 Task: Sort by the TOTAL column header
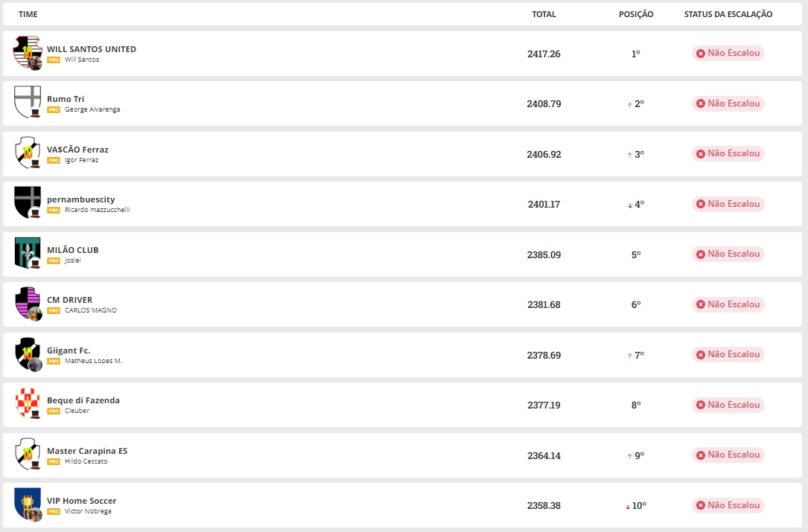pos(544,14)
